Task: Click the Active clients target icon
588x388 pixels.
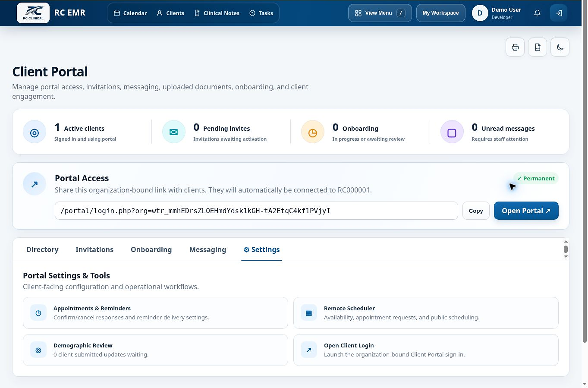Action: (x=35, y=132)
